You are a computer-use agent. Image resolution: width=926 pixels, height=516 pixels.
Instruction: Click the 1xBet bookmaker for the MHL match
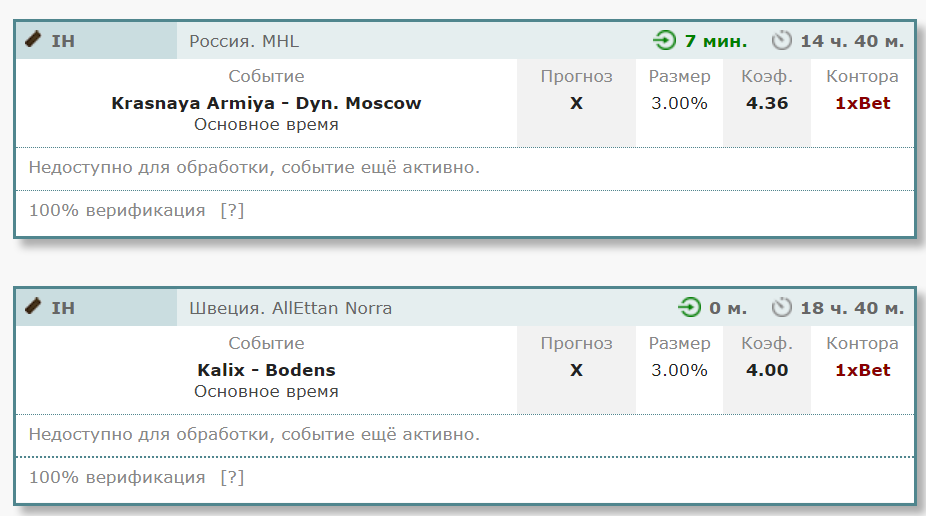(x=862, y=103)
